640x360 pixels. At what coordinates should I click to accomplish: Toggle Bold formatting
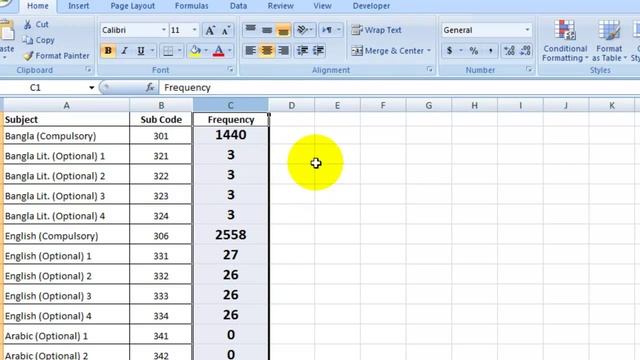coord(108,51)
